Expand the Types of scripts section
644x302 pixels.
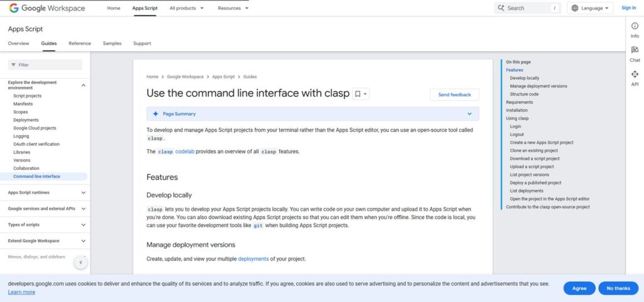84,225
